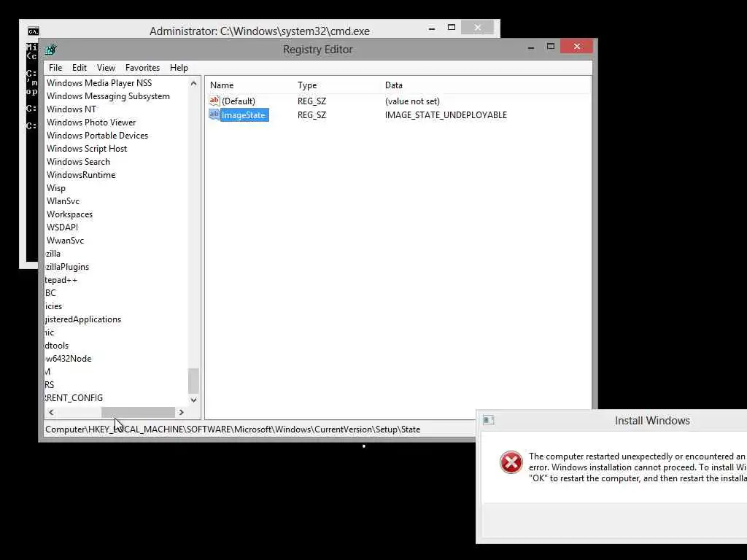Click the cmd.exe icon in the Administrator window title bar
This screenshot has width=747, height=560.
33,31
